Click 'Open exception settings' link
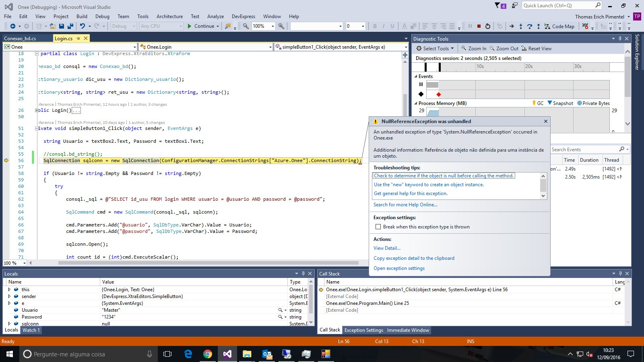 tap(399, 268)
